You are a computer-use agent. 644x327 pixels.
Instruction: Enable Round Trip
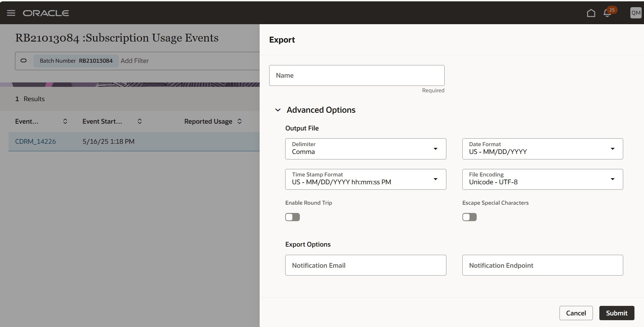[x=292, y=217]
